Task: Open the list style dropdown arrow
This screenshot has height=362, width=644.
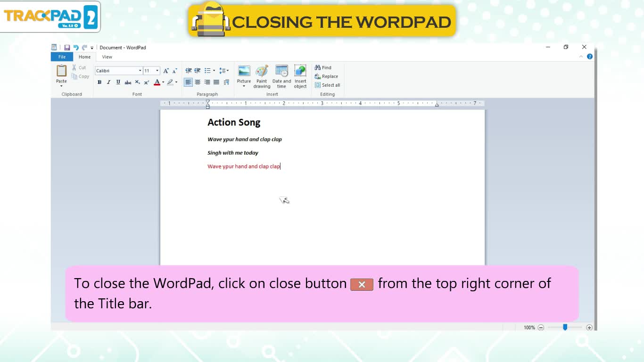Action: (x=214, y=71)
